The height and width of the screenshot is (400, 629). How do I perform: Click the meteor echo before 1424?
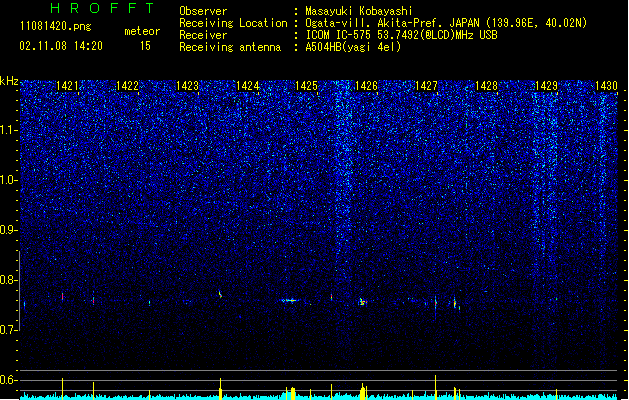220,294
